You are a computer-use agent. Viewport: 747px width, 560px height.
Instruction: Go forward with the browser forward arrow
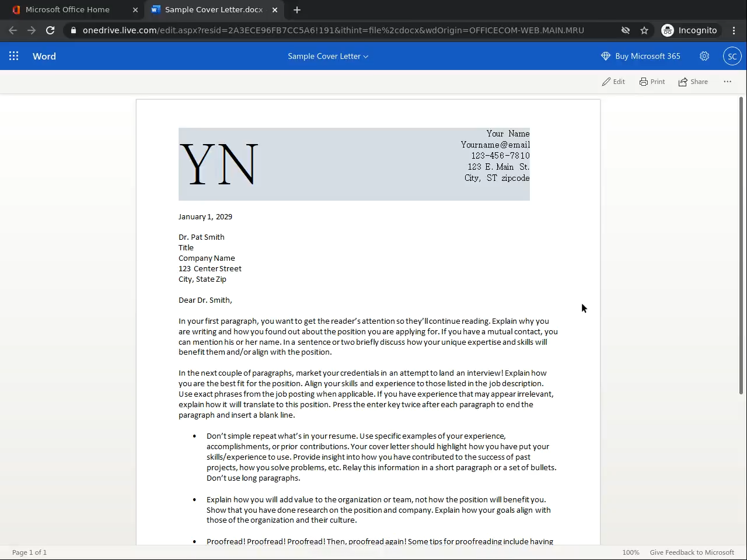coord(32,30)
